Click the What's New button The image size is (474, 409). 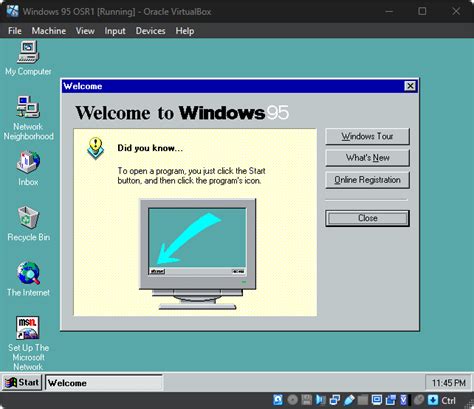pyautogui.click(x=367, y=158)
